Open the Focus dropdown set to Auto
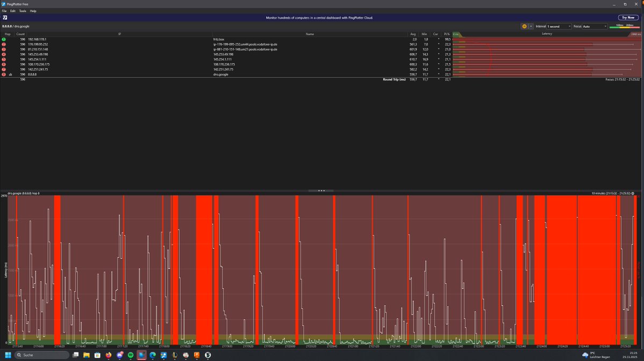644x361 pixels. 595,26
